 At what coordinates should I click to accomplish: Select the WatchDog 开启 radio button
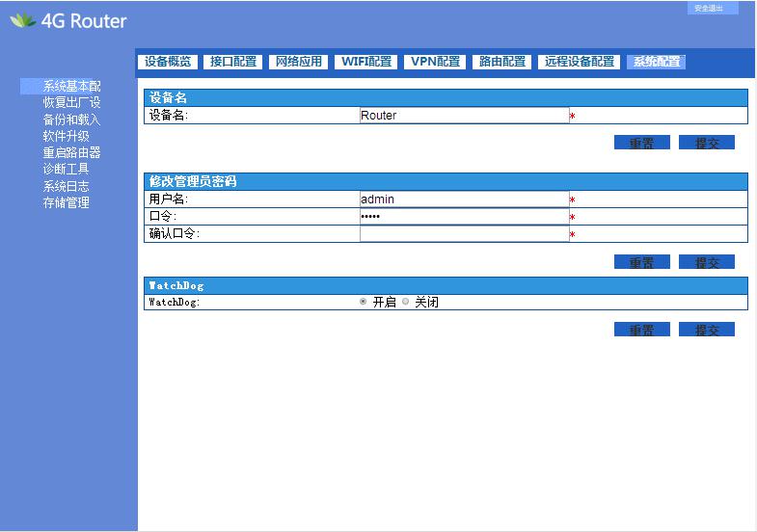coord(364,302)
